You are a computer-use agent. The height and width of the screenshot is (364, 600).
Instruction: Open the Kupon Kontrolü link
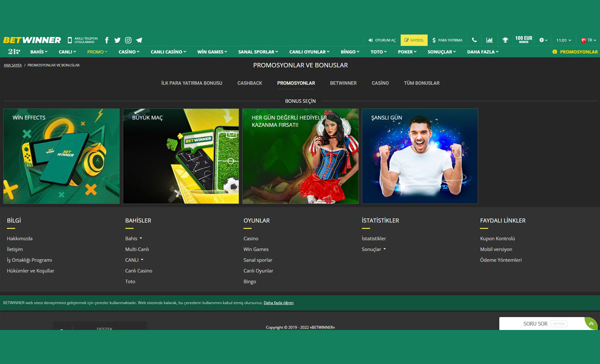497,238
